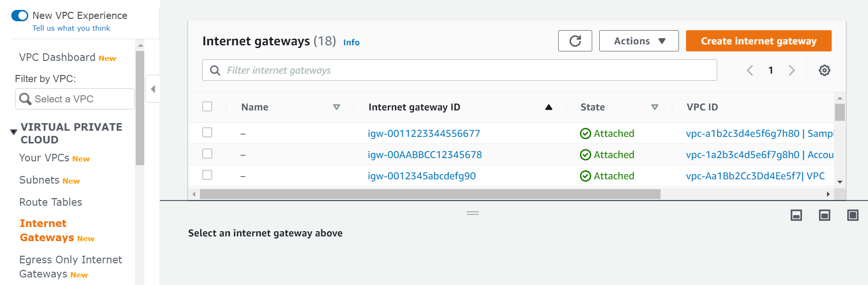Screen dimensions: 868x285
Task: Go to the next page of results
Action: click(x=792, y=70)
